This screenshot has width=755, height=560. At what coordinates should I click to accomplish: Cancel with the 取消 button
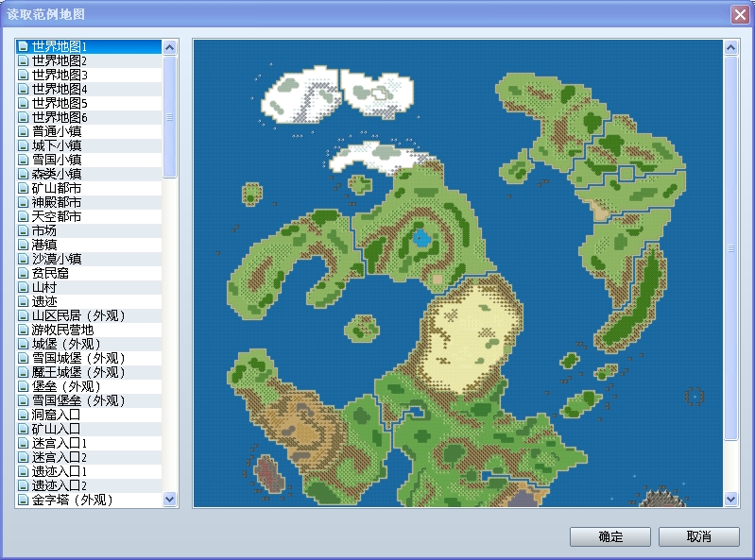pyautogui.click(x=698, y=537)
